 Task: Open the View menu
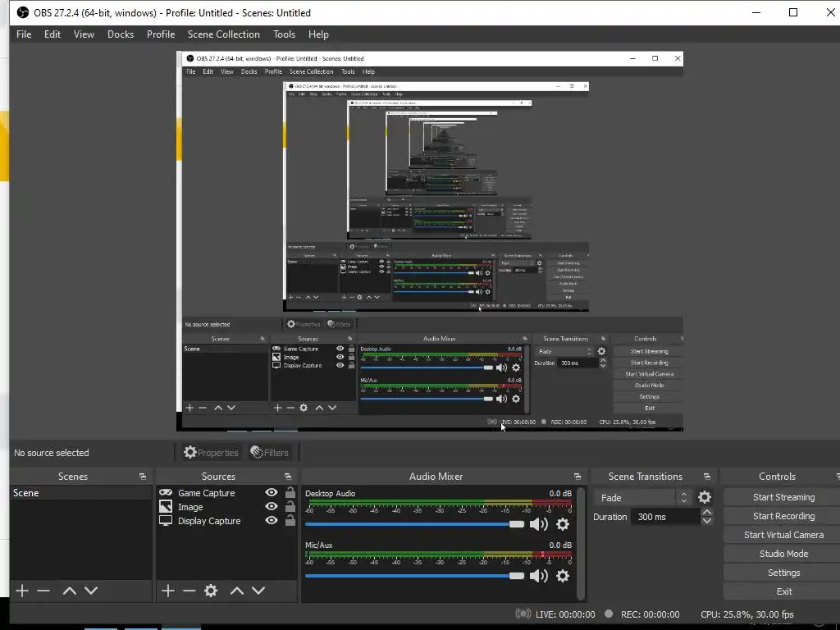click(84, 34)
